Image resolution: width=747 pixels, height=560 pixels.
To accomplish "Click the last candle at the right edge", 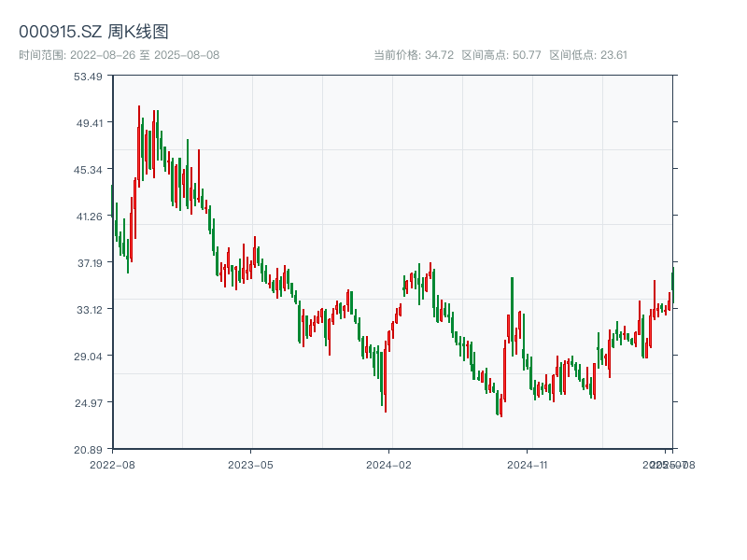I will pos(672,285).
